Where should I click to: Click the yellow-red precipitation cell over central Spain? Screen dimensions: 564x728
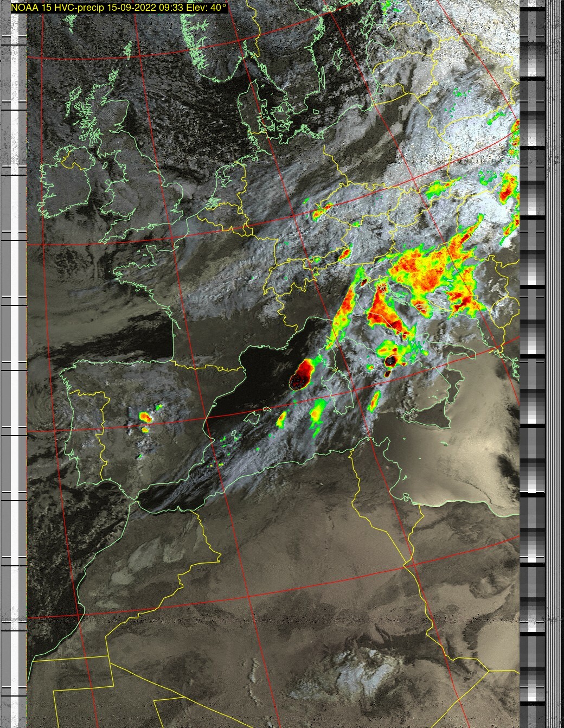click(144, 417)
